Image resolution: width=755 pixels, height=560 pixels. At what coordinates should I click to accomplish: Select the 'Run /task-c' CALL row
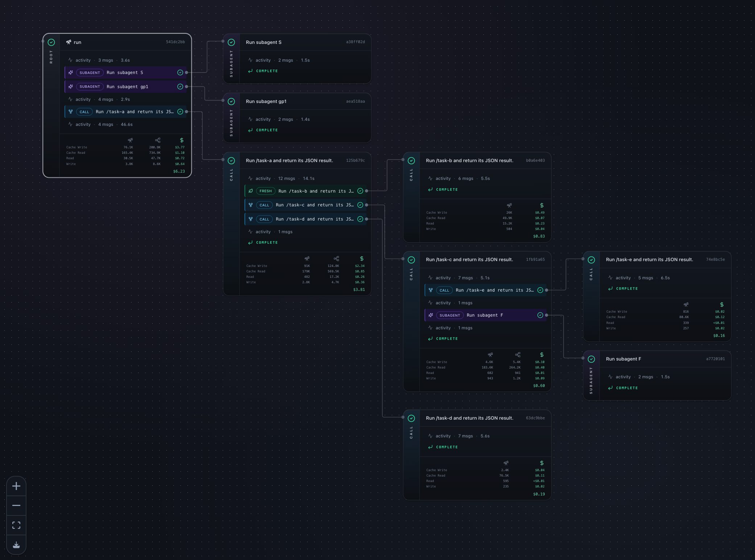point(305,205)
